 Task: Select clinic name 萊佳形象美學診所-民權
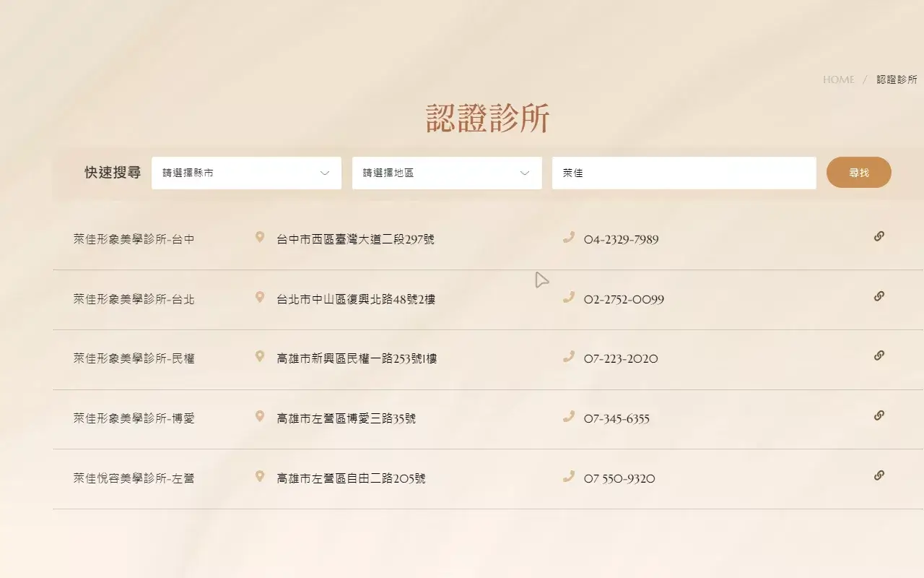pyautogui.click(x=134, y=358)
